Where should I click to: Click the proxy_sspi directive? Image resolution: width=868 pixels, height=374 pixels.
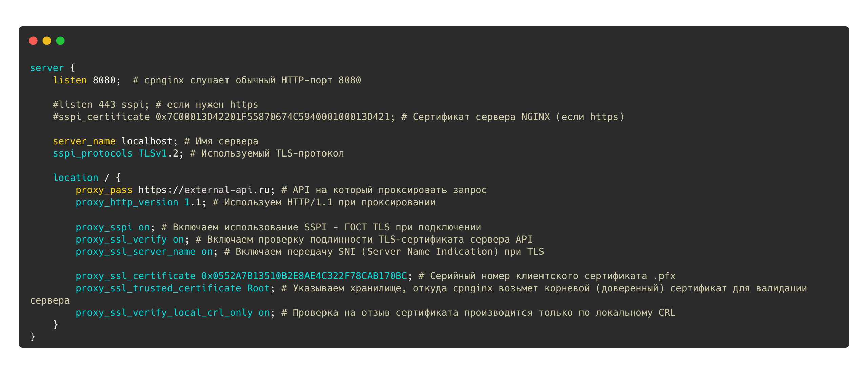pos(104,227)
